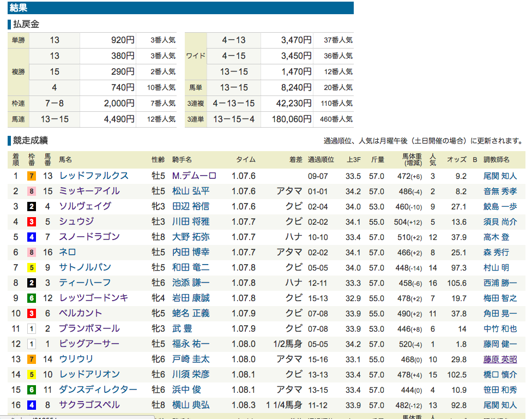Screen dimensions: 532x419
Task: Open jockey profile 蛯名 正義
Action: [x=191, y=313]
